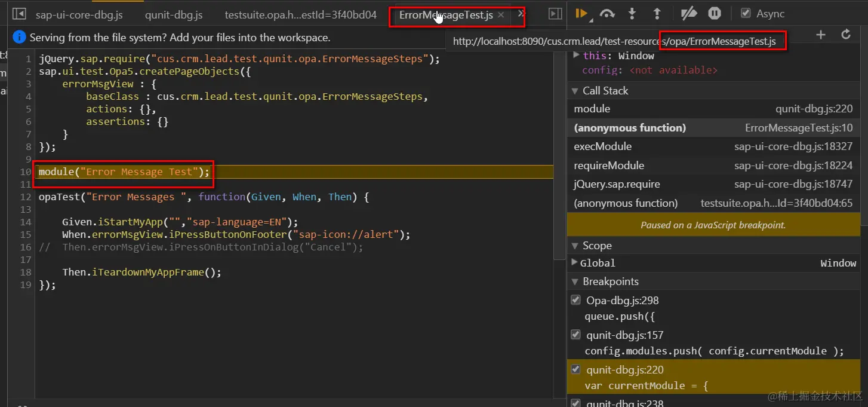This screenshot has height=407, width=868.
Task: Click line number 10 in the gutter
Action: 25,172
